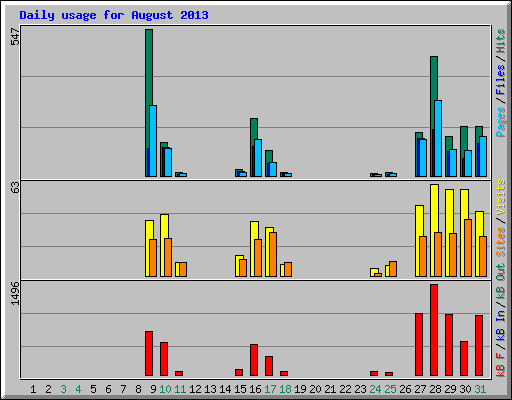Click the 'Visits' legend label
Image resolution: width=512 pixels, height=400 pixels.
click(x=501, y=197)
